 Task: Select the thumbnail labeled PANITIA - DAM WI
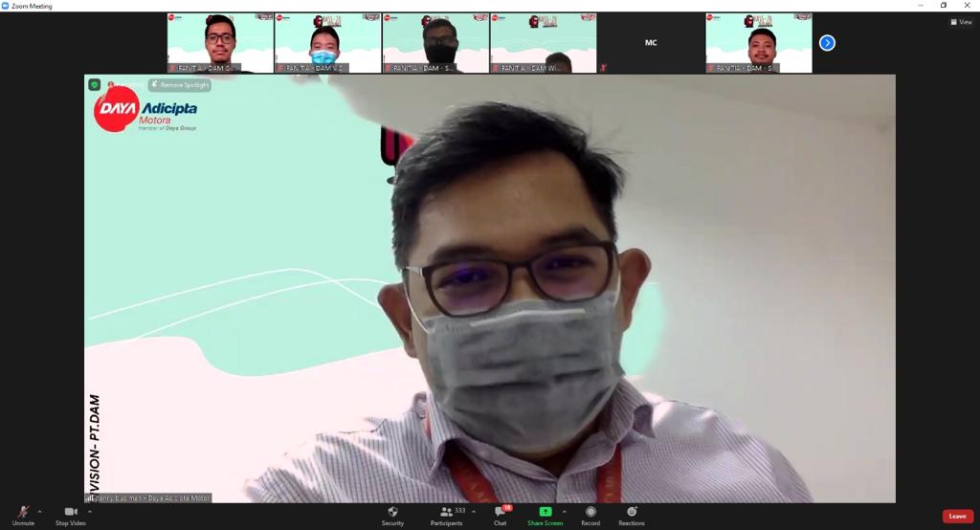click(x=544, y=42)
